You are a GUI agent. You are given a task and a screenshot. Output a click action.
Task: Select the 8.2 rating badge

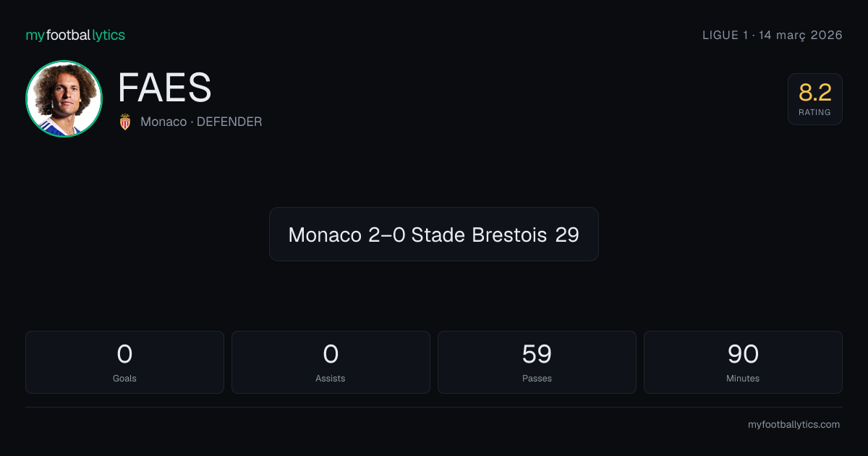pyautogui.click(x=815, y=99)
